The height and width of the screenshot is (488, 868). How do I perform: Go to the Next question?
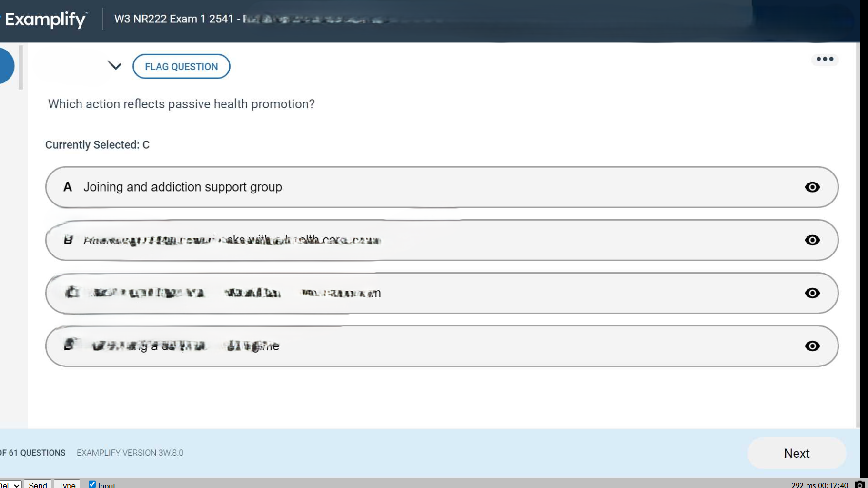(796, 453)
